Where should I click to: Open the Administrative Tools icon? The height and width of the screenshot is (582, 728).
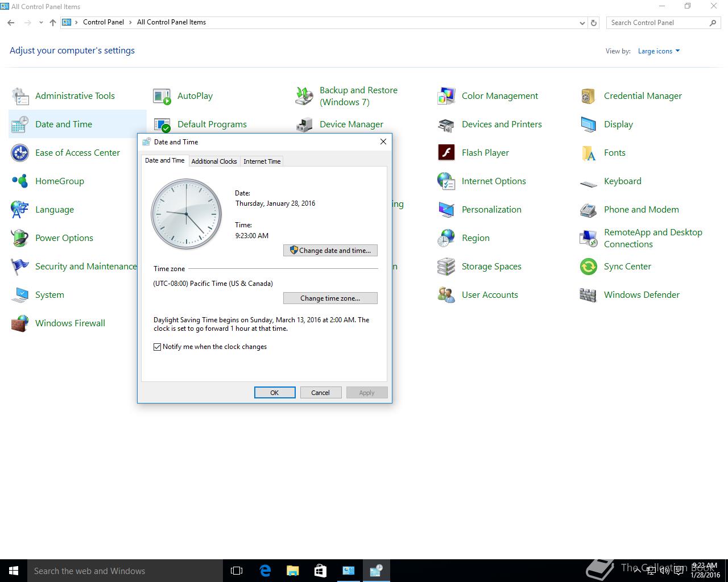(x=20, y=96)
